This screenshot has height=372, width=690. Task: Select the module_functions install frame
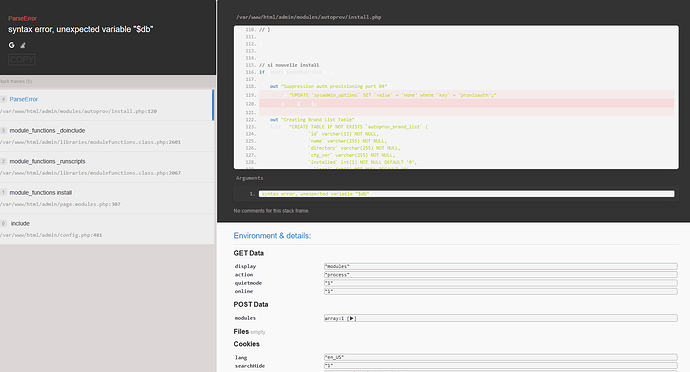click(x=106, y=198)
